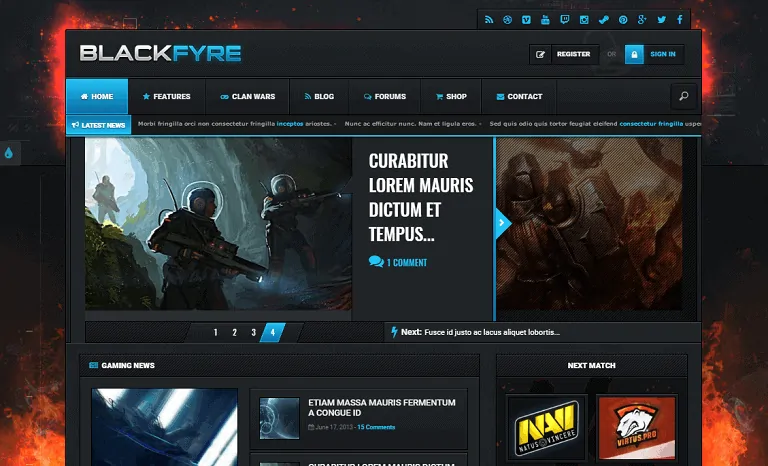Open the Google Plus social icon
Screen dimensions: 768x466
point(642,20)
